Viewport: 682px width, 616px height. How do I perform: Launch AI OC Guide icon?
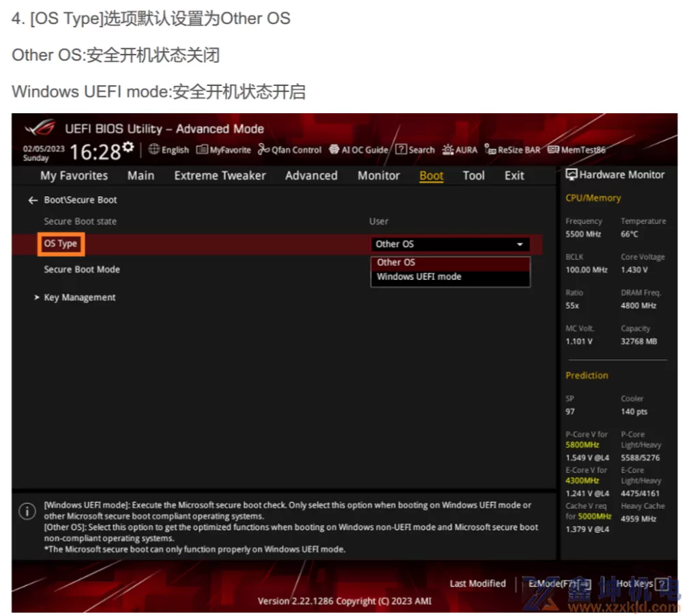click(333, 149)
